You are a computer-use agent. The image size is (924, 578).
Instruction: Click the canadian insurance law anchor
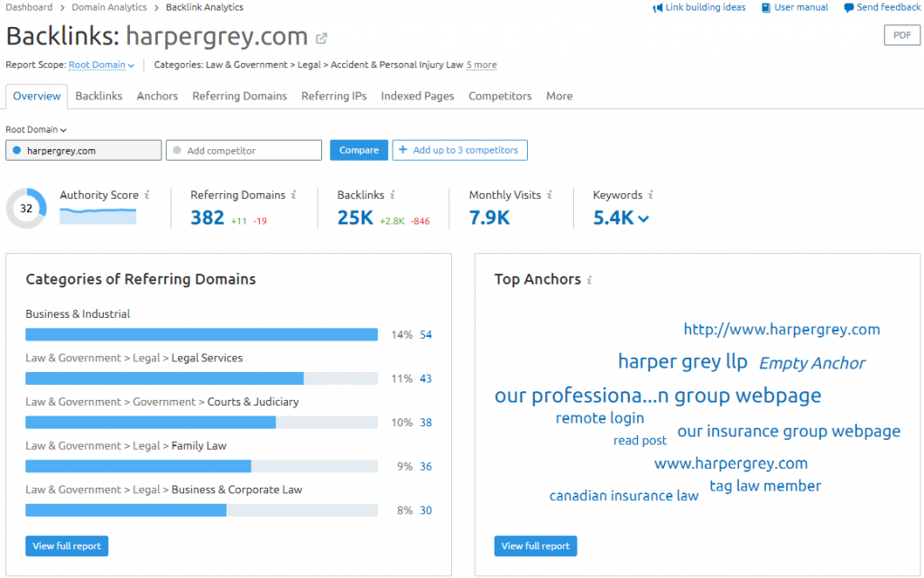(624, 496)
